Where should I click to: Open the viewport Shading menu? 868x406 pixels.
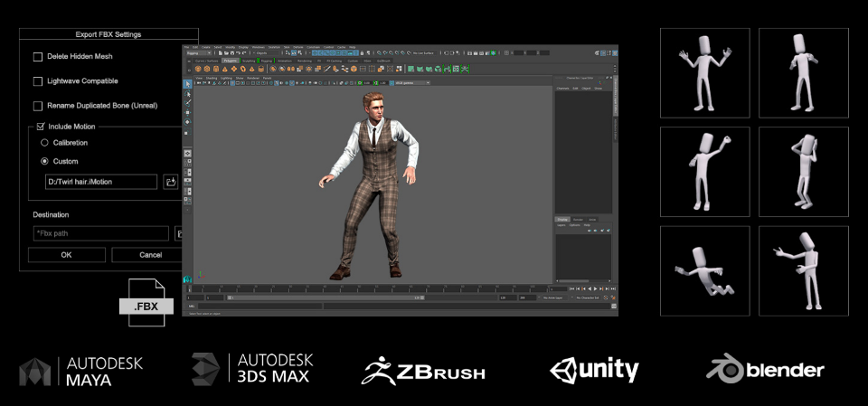point(212,78)
